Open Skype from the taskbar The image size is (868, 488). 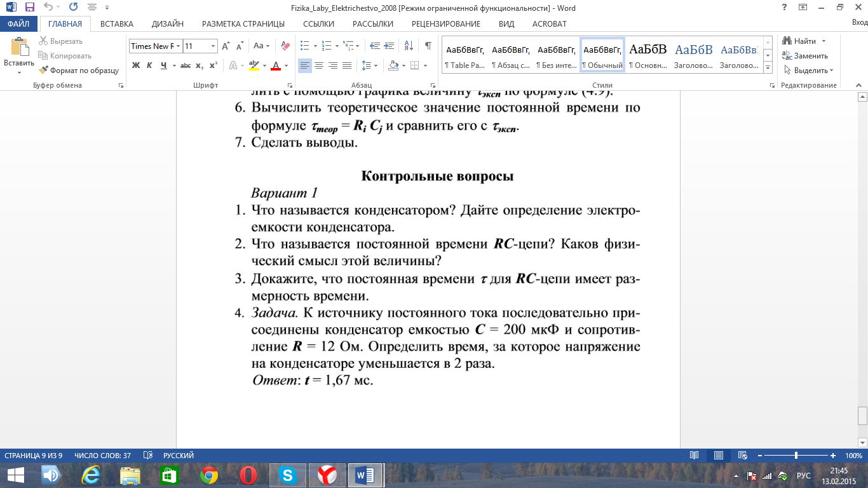288,475
